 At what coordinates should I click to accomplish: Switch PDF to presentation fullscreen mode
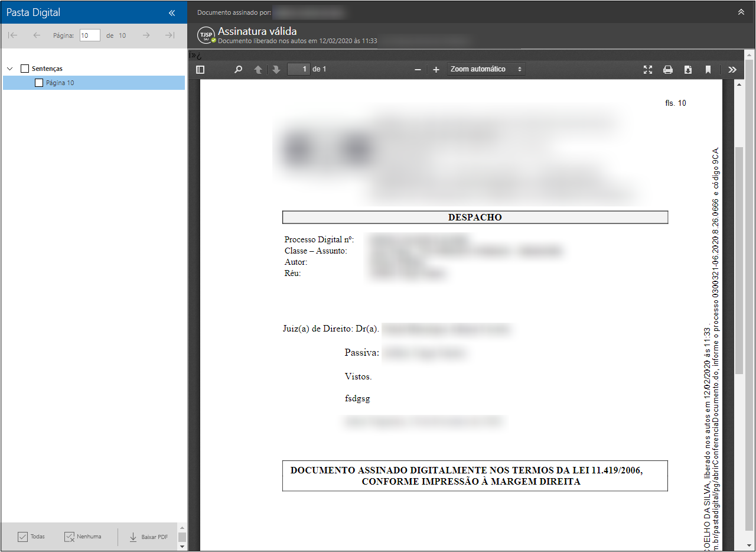(x=648, y=69)
